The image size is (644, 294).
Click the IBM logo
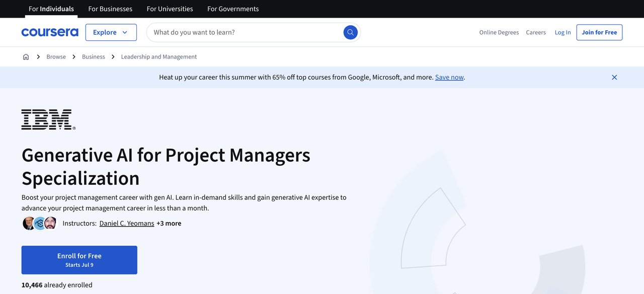[48, 120]
